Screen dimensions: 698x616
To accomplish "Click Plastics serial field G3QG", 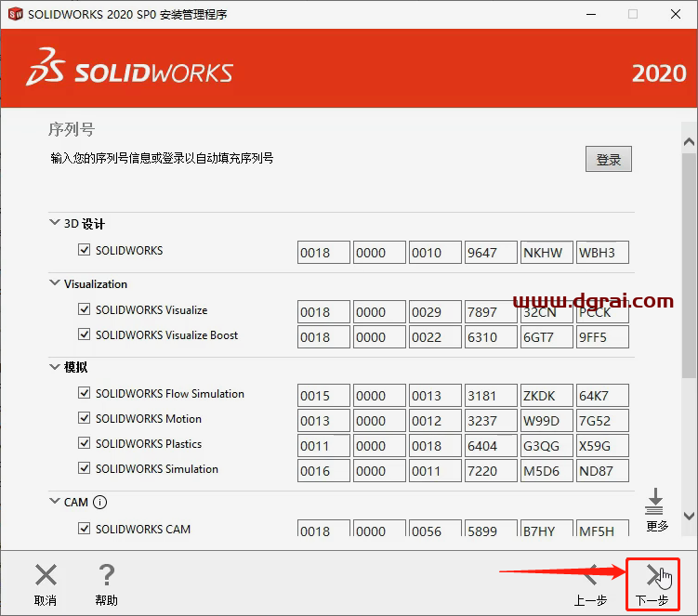I will click(x=547, y=446).
